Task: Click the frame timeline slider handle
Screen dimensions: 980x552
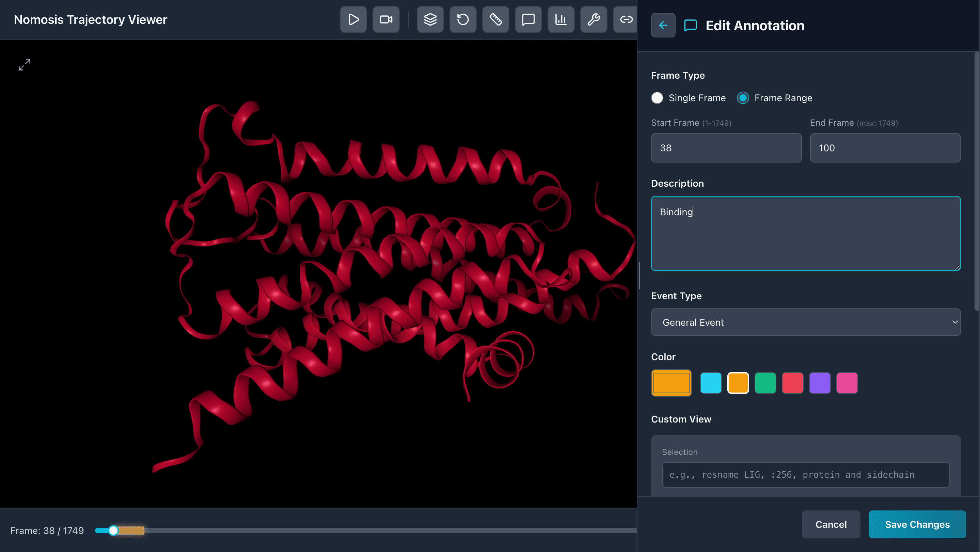Action: (x=113, y=530)
